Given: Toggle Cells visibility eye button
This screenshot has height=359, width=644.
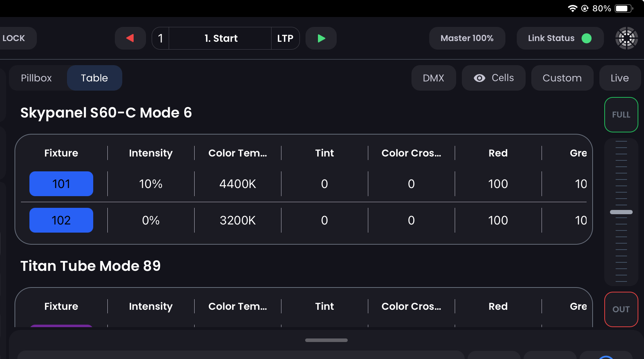Looking at the screenshot, I should click(493, 78).
